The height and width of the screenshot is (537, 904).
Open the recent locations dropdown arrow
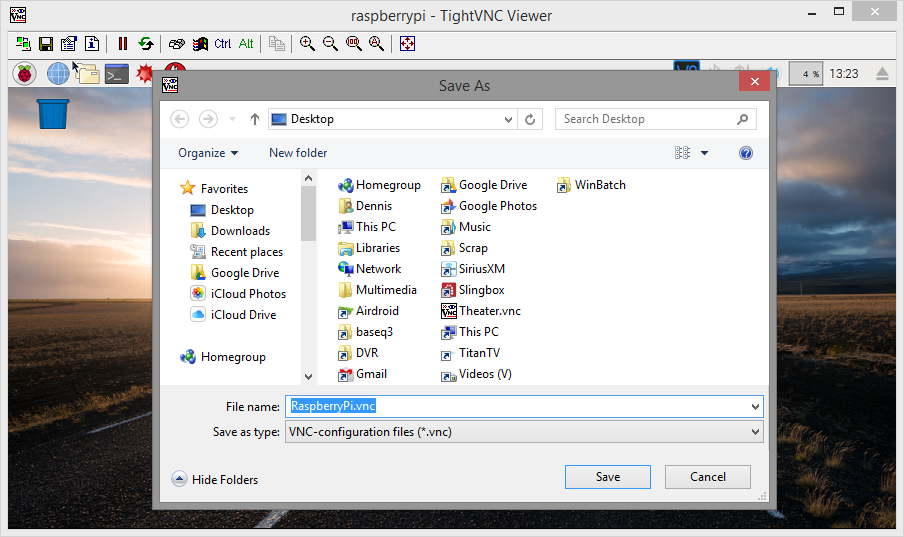232,119
